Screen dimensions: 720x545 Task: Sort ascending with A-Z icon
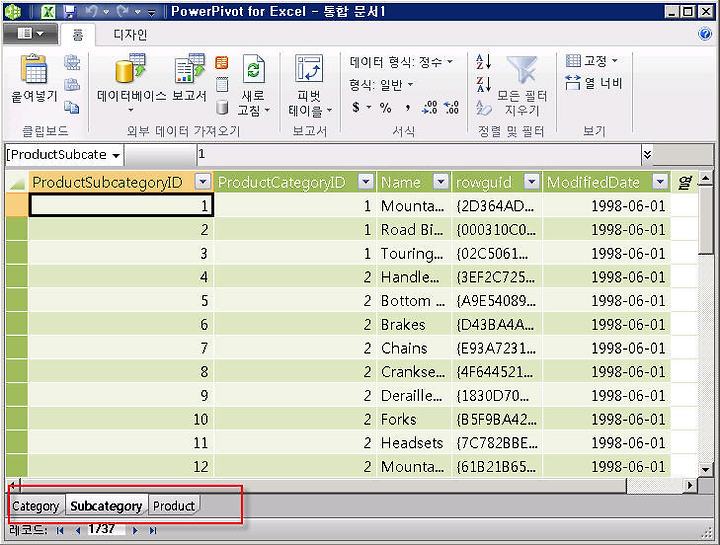click(484, 61)
